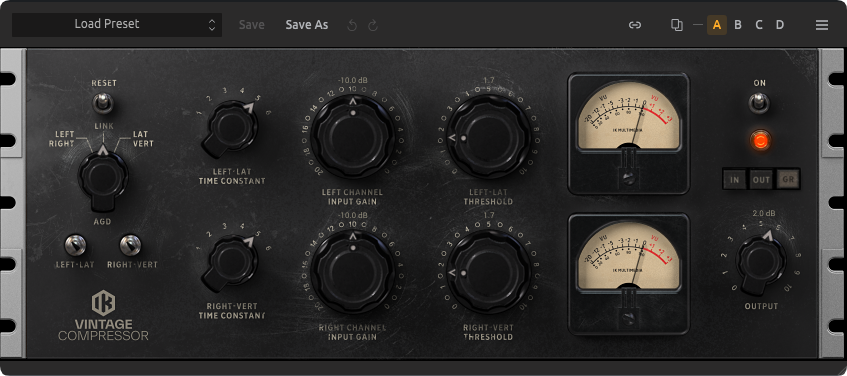
Task: Click the orange power indicator lamp
Action: (759, 141)
